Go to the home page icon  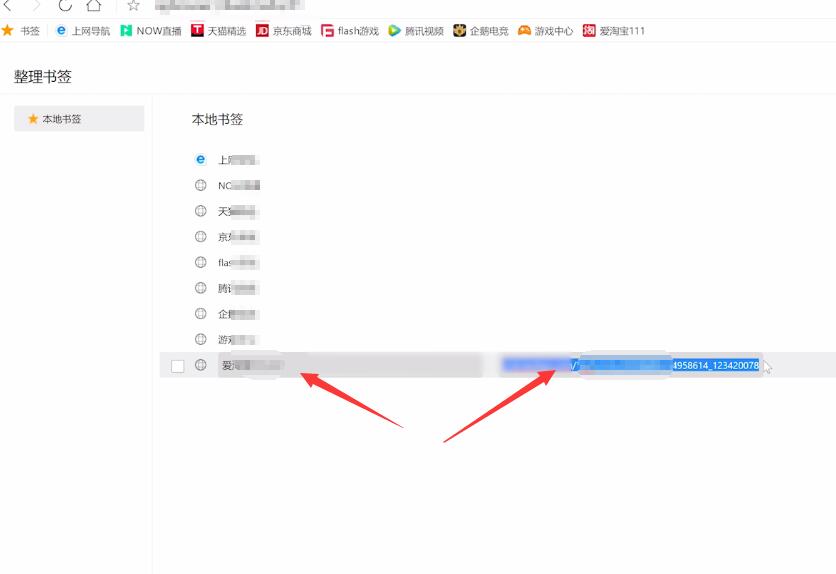[94, 5]
